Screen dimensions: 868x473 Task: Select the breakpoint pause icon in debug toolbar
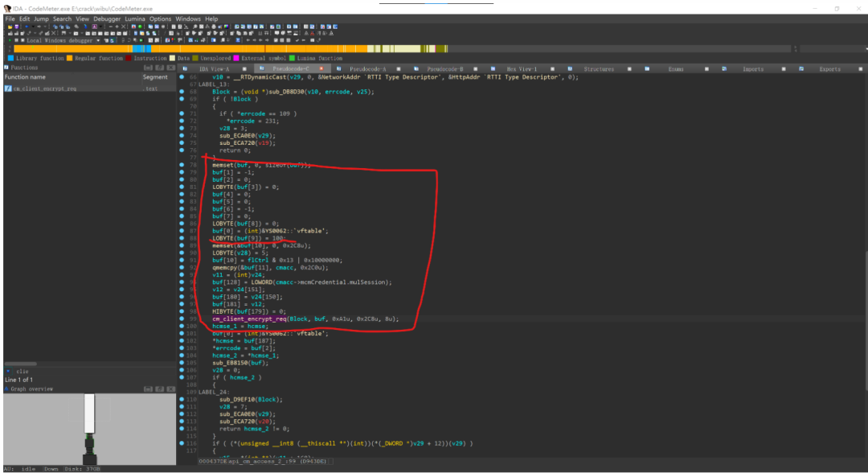16,39
